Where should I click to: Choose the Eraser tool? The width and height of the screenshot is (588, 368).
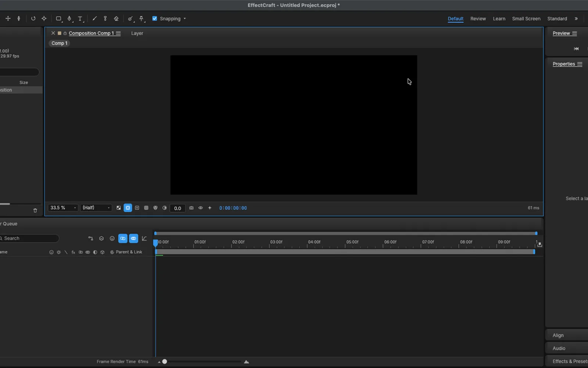click(116, 18)
